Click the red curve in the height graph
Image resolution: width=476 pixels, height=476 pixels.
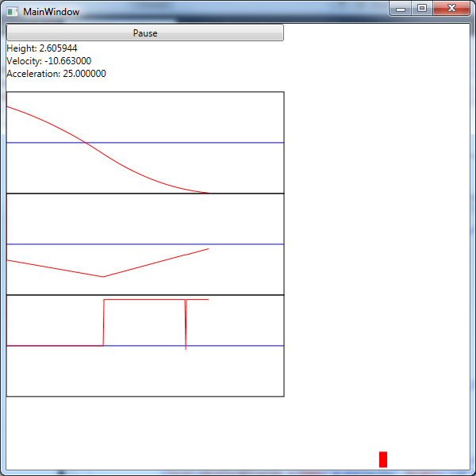pyautogui.click(x=119, y=164)
